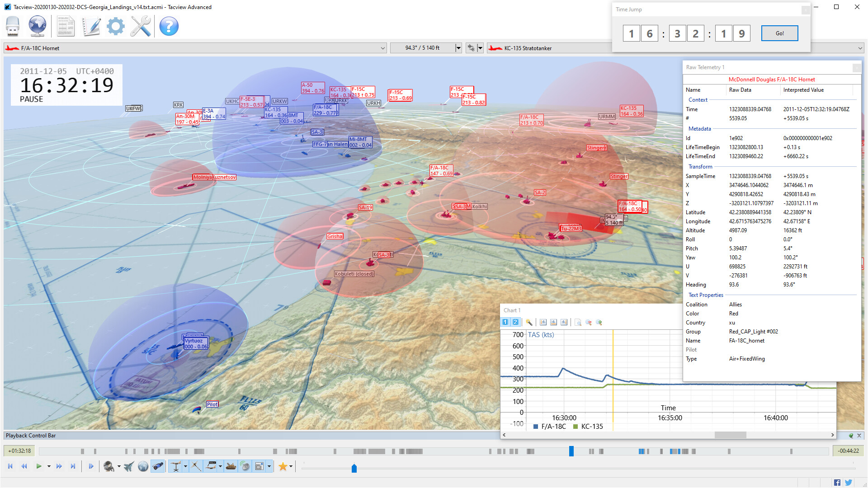
Task: Click the magic wand icon in Chart 1
Action: [x=529, y=322]
